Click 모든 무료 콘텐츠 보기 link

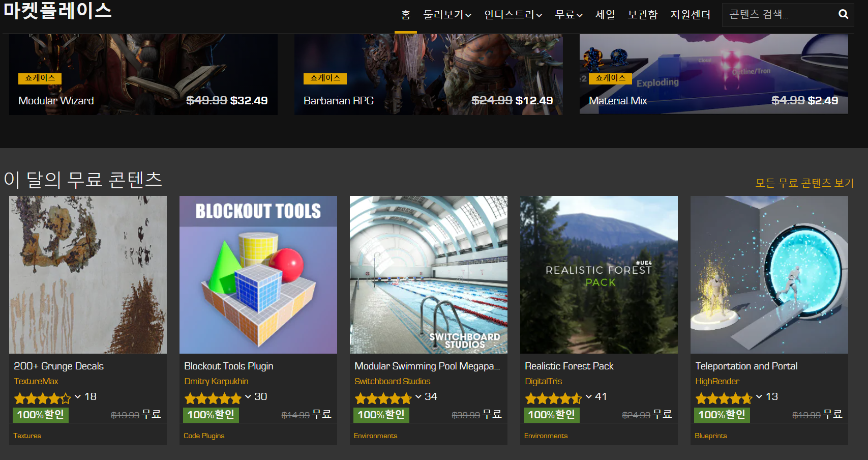[x=804, y=183]
